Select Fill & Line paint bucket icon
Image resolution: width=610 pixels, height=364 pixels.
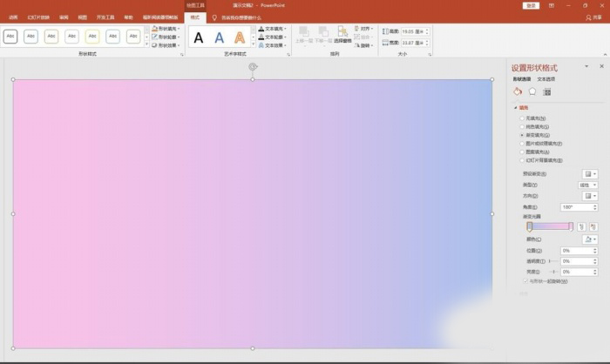(518, 91)
